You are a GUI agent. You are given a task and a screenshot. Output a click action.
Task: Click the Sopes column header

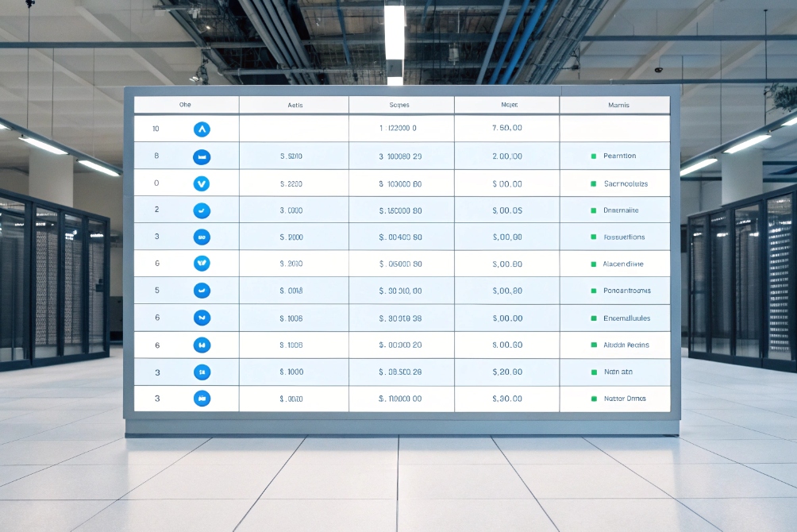click(x=399, y=104)
